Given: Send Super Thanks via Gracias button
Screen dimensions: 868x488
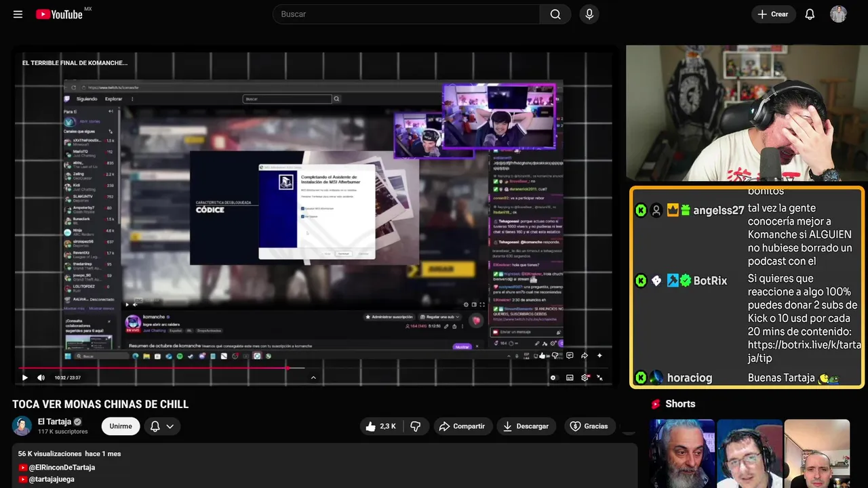Looking at the screenshot, I should [589, 426].
